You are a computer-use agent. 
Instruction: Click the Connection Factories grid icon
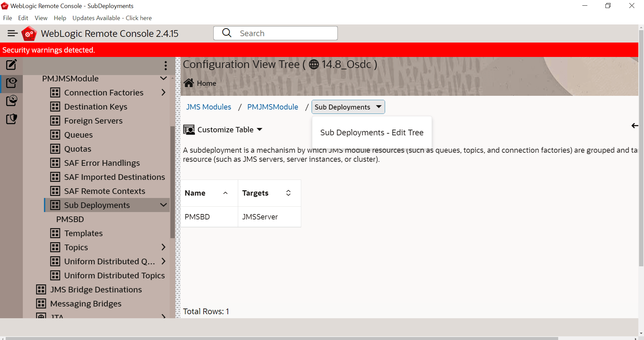pyautogui.click(x=55, y=92)
